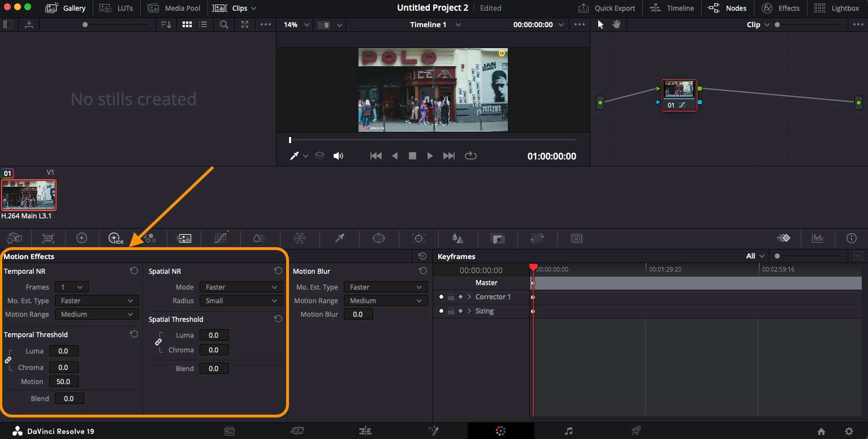Switch gallery to thumbnail grid view
868x439 pixels.
pos(187,25)
